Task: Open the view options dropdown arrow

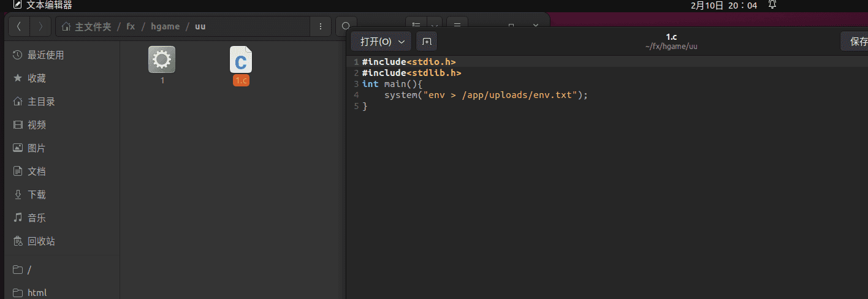Action: [434, 26]
